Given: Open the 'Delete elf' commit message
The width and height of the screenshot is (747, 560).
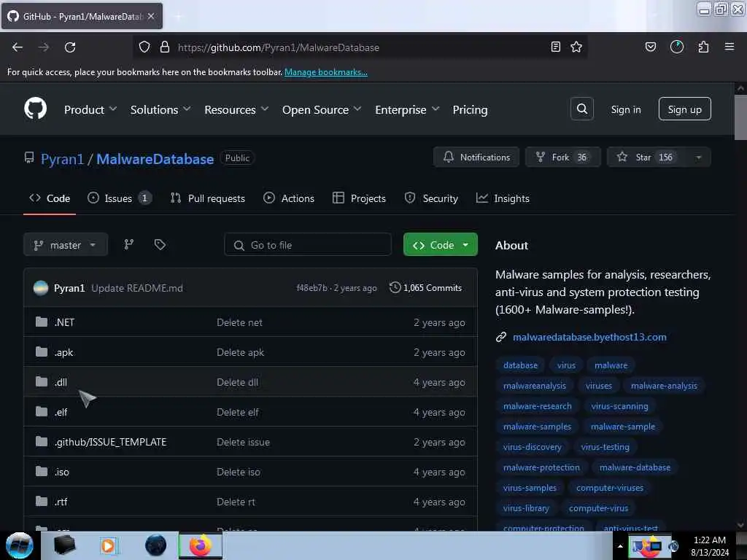Looking at the screenshot, I should point(238,413).
